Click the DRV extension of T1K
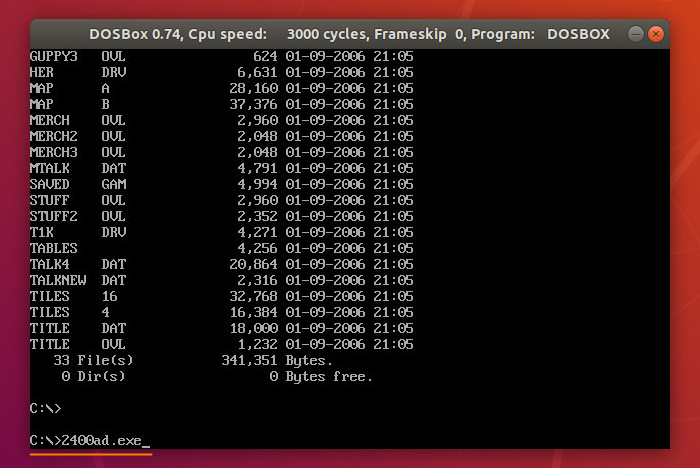This screenshot has width=700, height=468. 114,232
